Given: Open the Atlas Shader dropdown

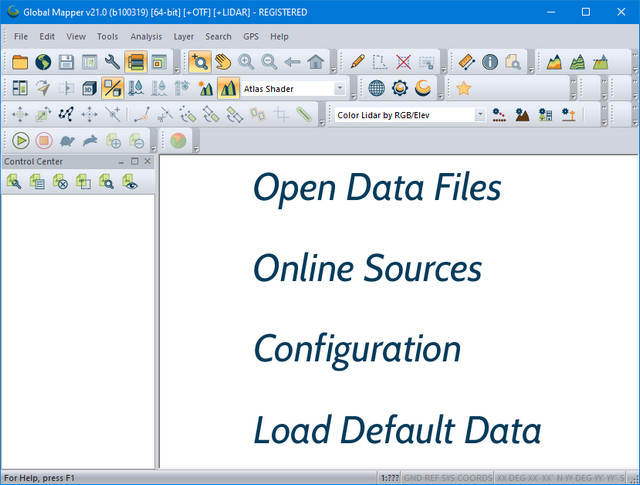Looking at the screenshot, I should pyautogui.click(x=339, y=88).
